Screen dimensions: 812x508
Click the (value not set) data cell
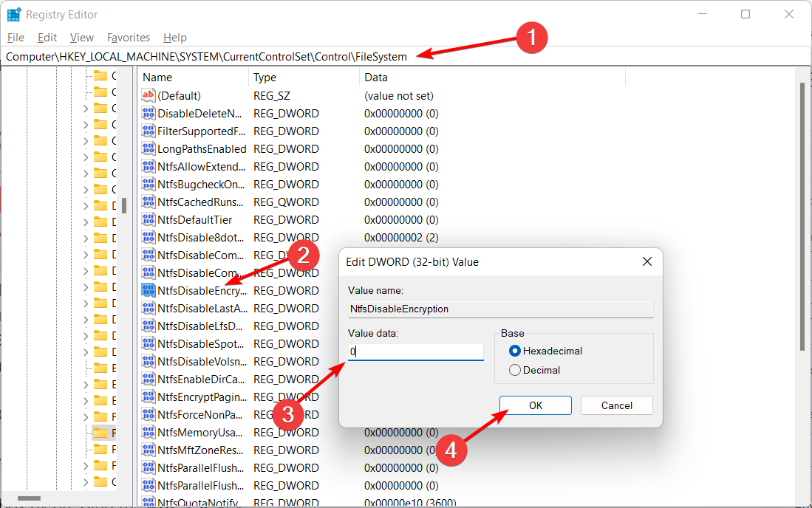(x=399, y=96)
